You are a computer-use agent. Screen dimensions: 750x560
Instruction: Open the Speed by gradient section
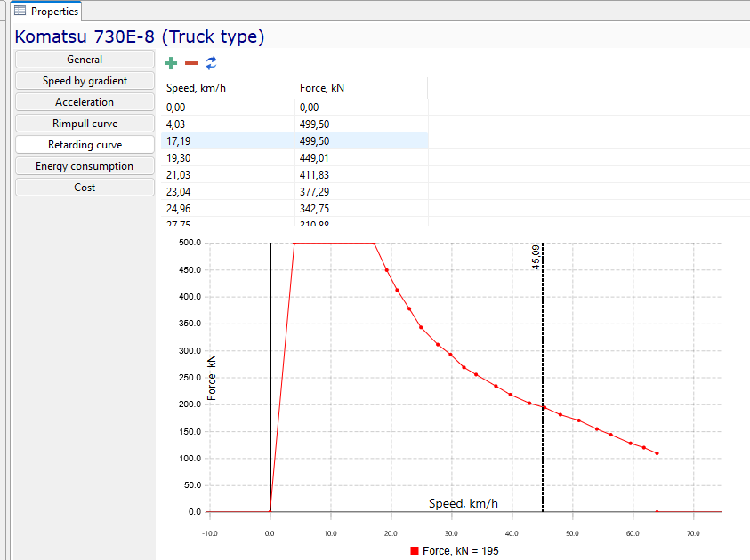coord(85,81)
